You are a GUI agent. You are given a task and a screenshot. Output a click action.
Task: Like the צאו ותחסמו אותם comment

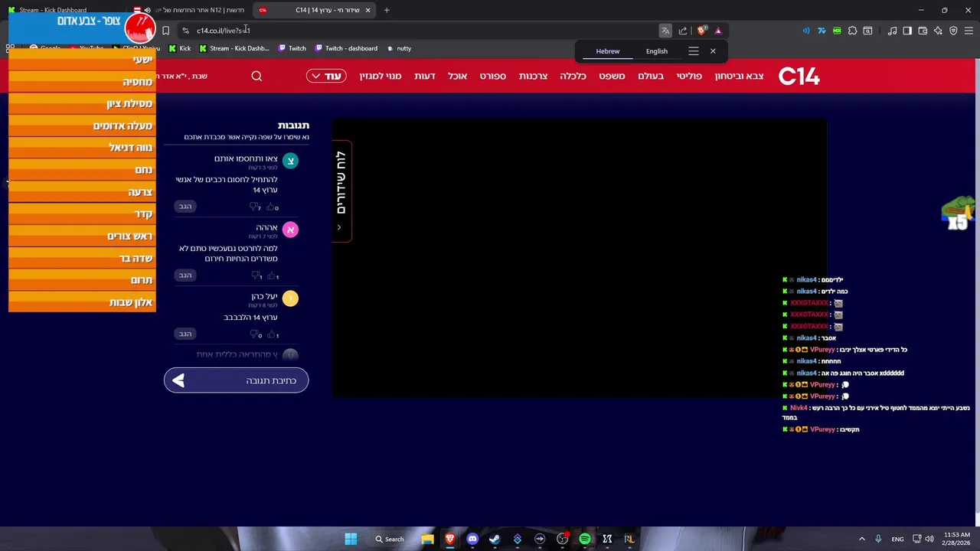pos(273,207)
